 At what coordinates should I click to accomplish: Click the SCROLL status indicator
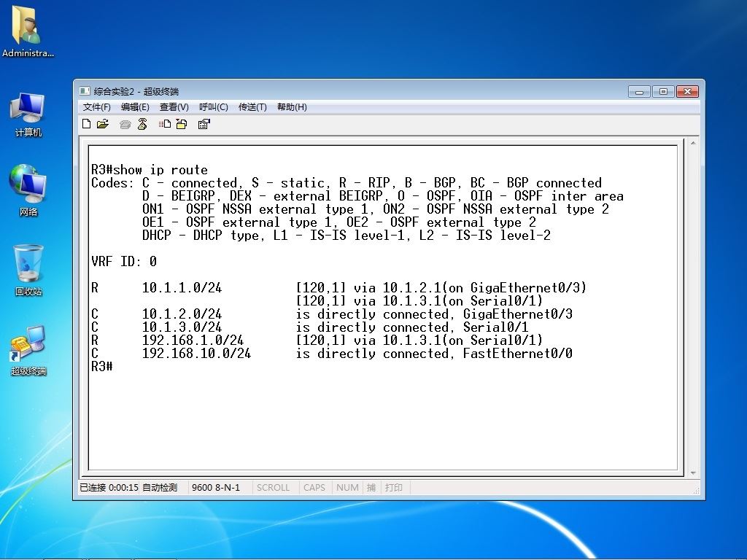point(273,488)
